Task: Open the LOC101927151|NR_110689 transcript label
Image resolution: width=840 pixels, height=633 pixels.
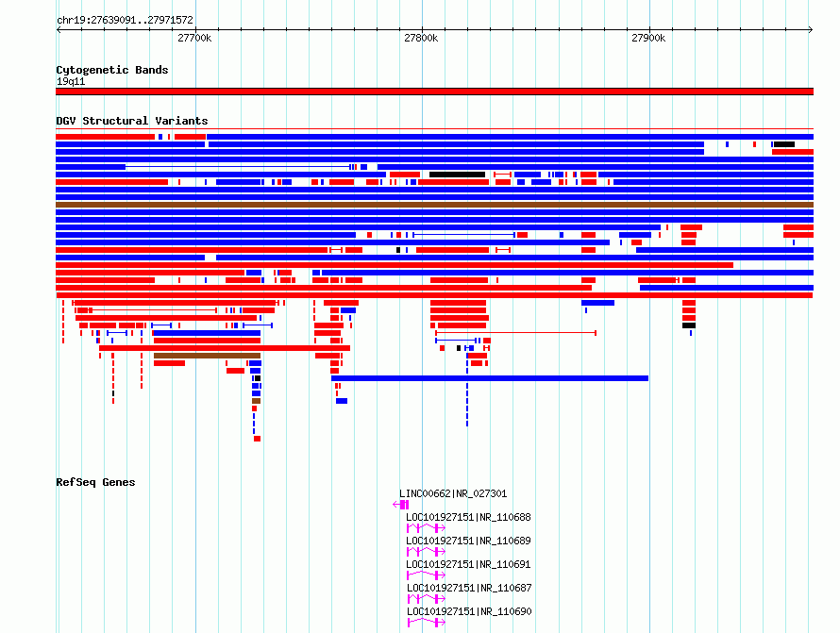Action: [x=469, y=541]
